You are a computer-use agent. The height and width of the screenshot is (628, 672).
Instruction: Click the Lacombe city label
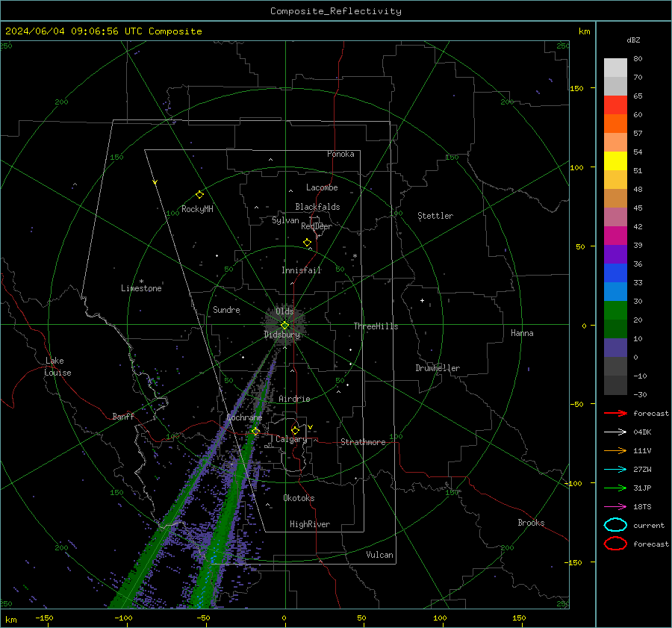[322, 187]
